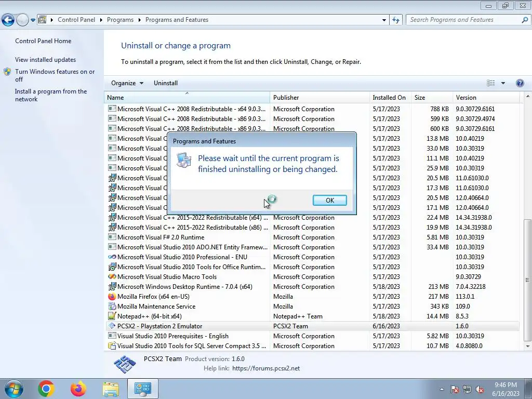
Task: Change the view using the view icon
Action: (x=490, y=83)
